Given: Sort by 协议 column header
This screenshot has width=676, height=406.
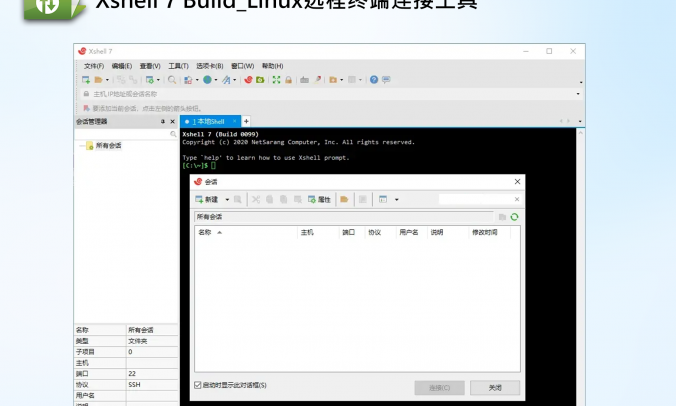Looking at the screenshot, I should [x=380, y=232].
